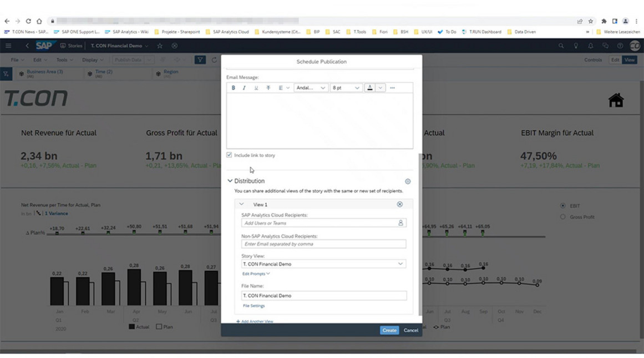The height and width of the screenshot is (358, 644).
Task: Open the discussions icon in header
Action: coord(605,46)
